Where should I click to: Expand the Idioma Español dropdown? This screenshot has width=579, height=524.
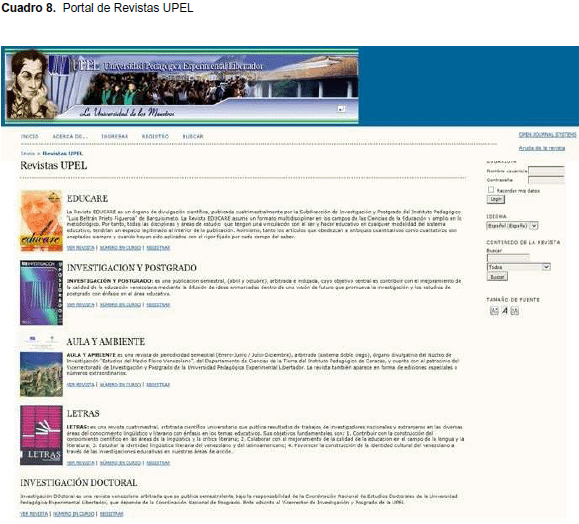point(512,226)
